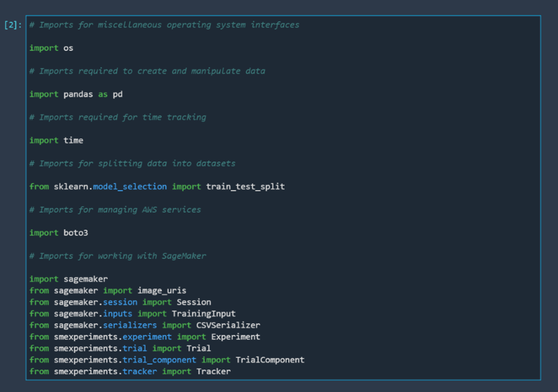The width and height of the screenshot is (558, 392).
Task: Click the line importing image_uris
Action: pyautogui.click(x=108, y=291)
